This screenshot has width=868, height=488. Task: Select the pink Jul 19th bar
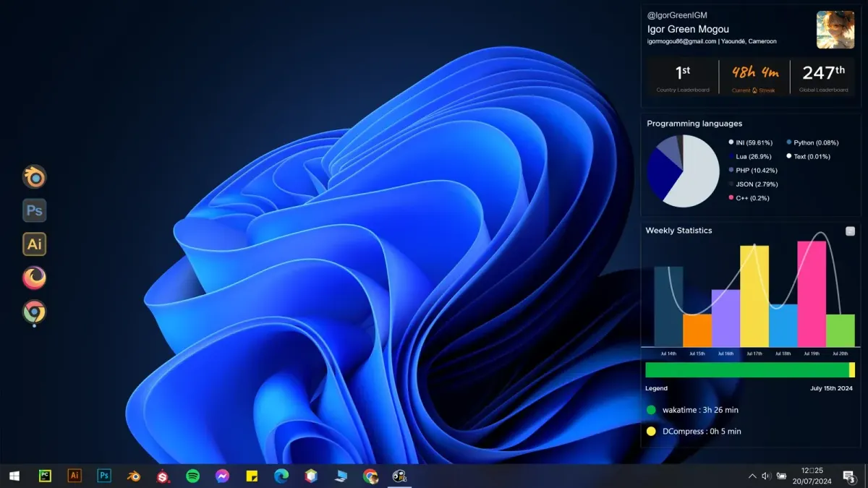click(x=812, y=294)
